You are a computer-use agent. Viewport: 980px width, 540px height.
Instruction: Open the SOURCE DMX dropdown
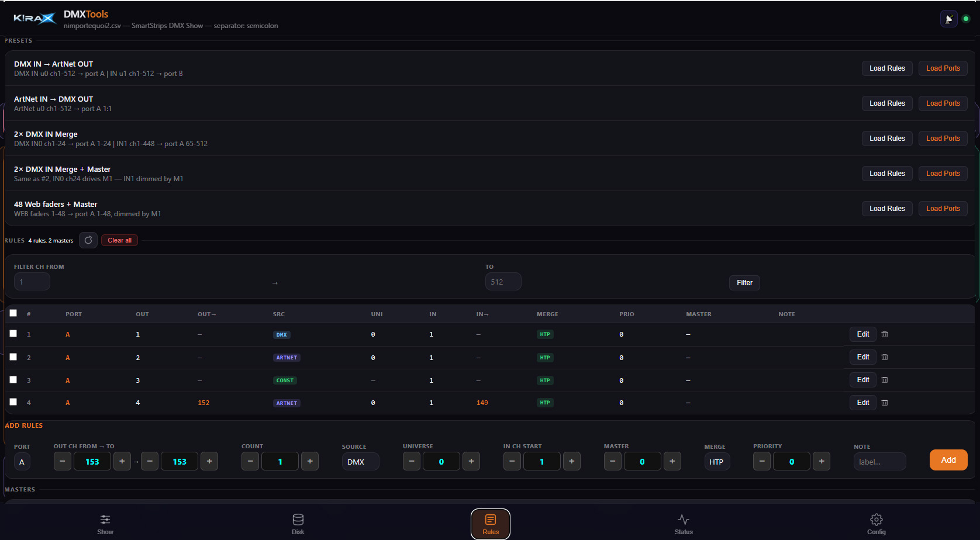pyautogui.click(x=360, y=462)
